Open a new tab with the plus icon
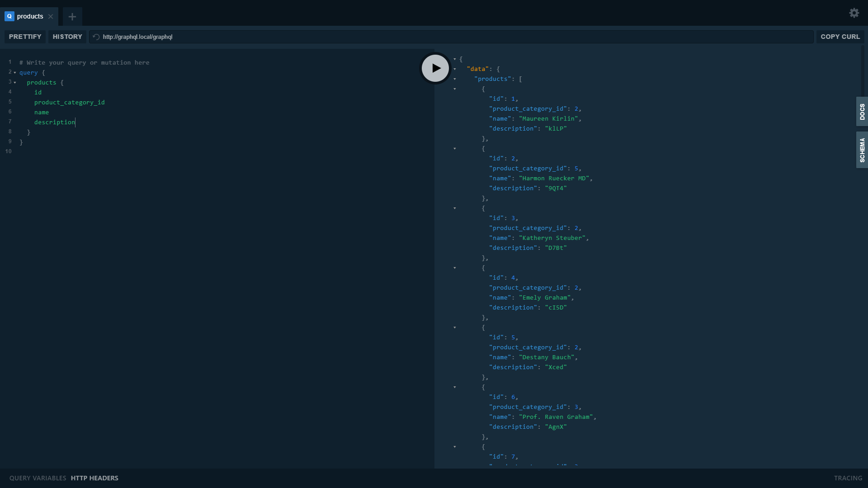Screen dimensions: 868x488 pos(72,17)
